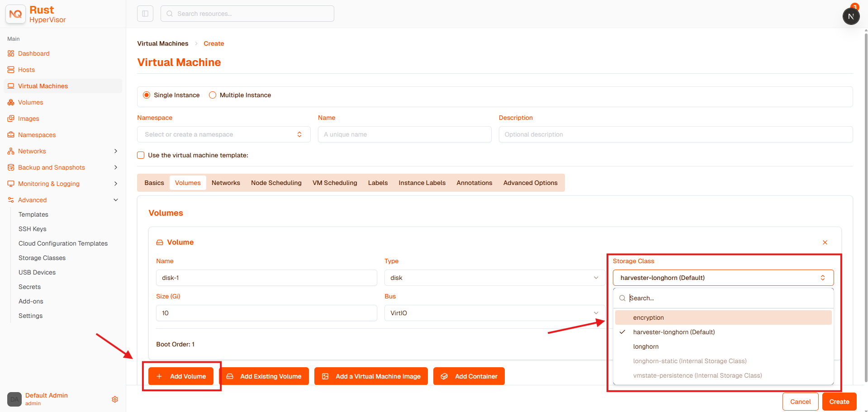Image resolution: width=868 pixels, height=412 pixels.
Task: Choose harvester-longhorn (Default) option
Action: [723, 332]
